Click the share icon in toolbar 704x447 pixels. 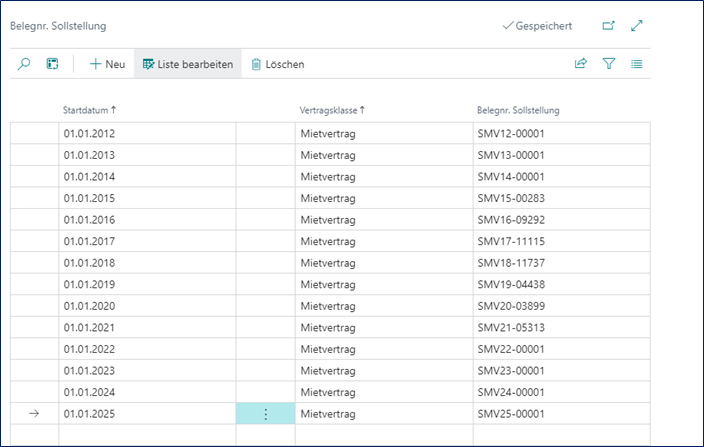pyautogui.click(x=581, y=64)
